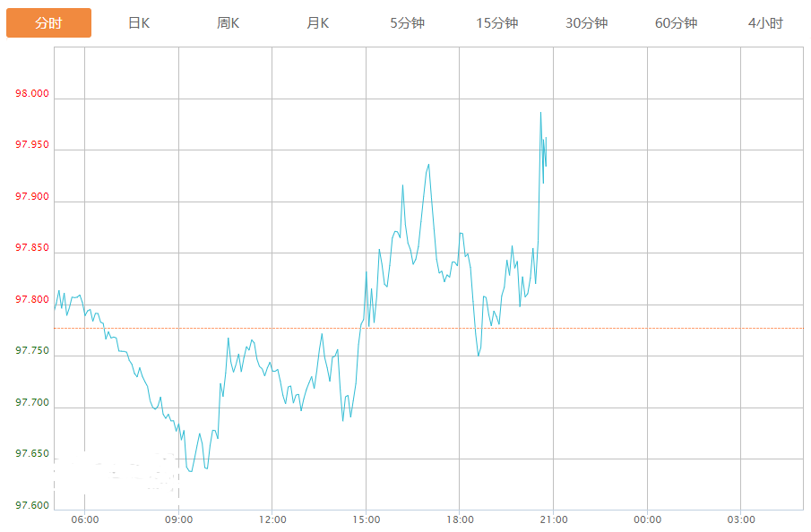
Task: Click the 12:00 time axis label
Action: (272, 519)
